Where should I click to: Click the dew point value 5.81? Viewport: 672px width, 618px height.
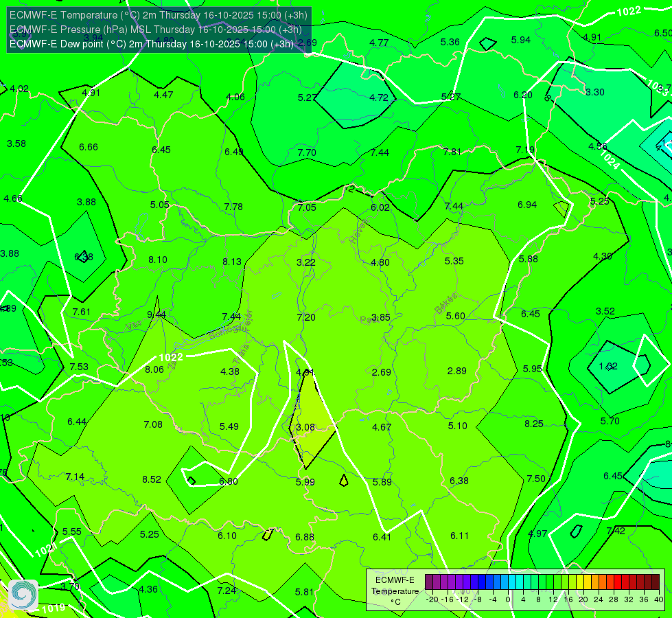(304, 593)
